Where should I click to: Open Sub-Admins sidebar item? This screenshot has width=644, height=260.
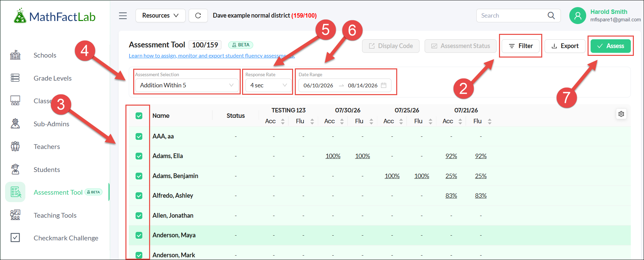(51, 124)
